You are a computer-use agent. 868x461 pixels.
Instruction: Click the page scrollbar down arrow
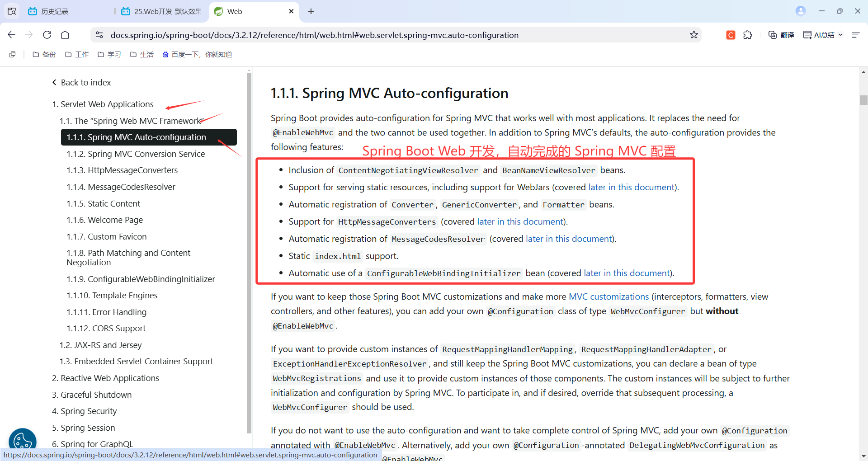click(x=863, y=456)
